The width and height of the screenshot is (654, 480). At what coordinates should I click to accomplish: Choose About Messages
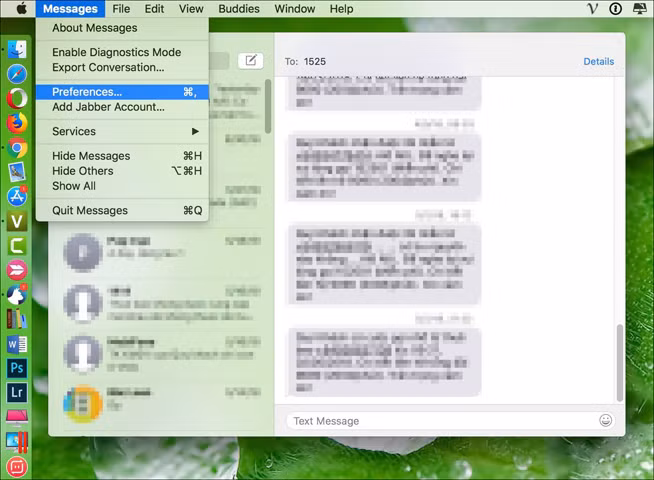[x=122, y=28]
